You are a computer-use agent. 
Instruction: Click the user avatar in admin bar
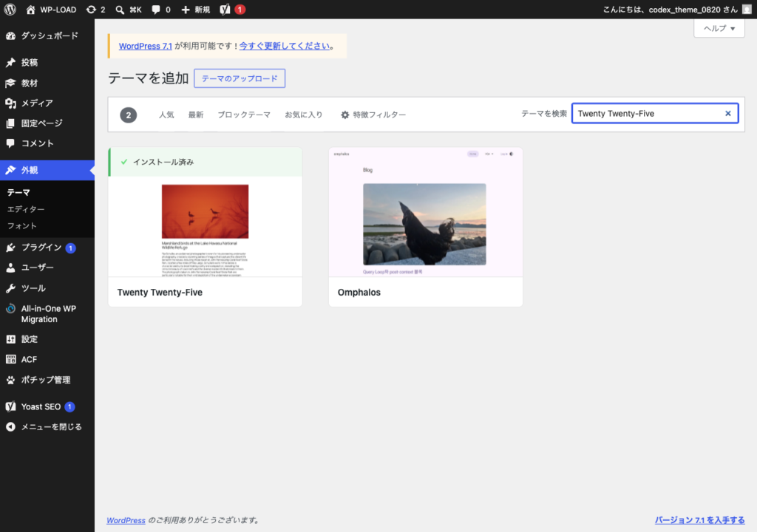tap(747, 9)
